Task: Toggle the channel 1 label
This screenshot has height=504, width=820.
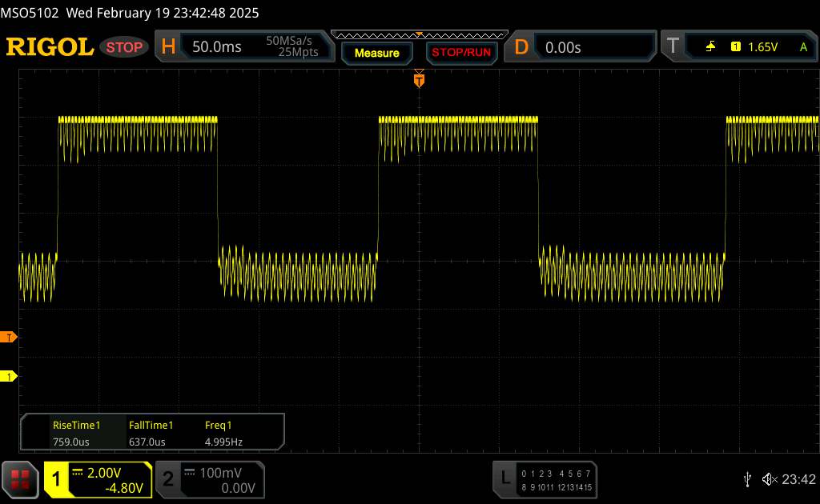Action: (56, 479)
